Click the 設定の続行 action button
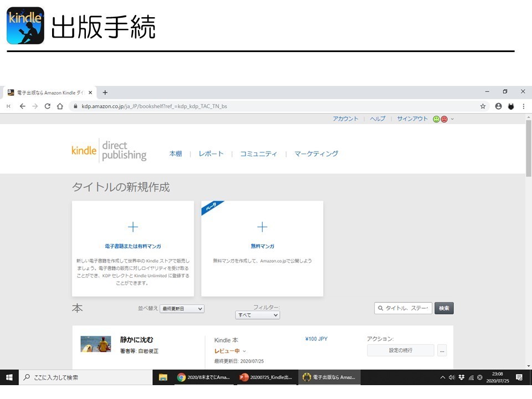532x399 pixels. click(401, 350)
